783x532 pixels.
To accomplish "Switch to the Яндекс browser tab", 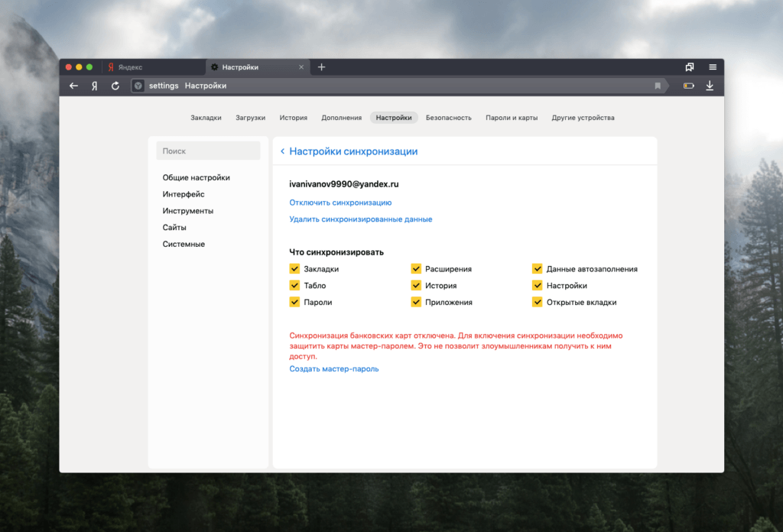I will coord(154,66).
